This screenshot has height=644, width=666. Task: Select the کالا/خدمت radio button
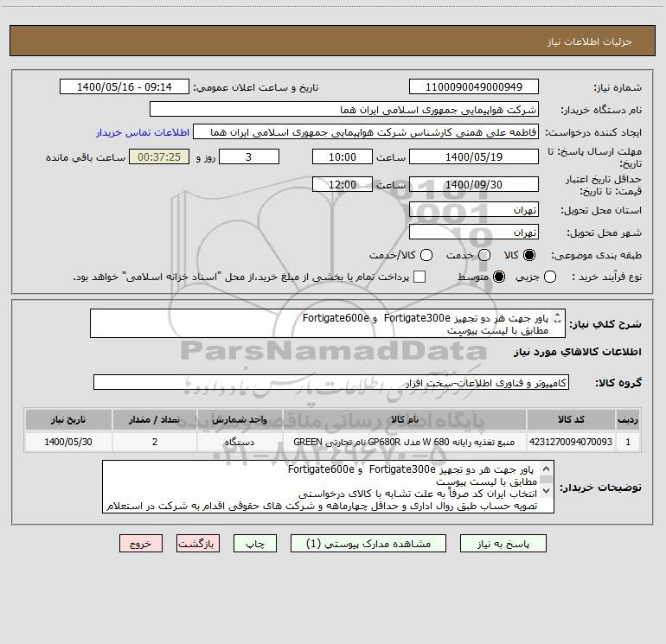[426, 255]
